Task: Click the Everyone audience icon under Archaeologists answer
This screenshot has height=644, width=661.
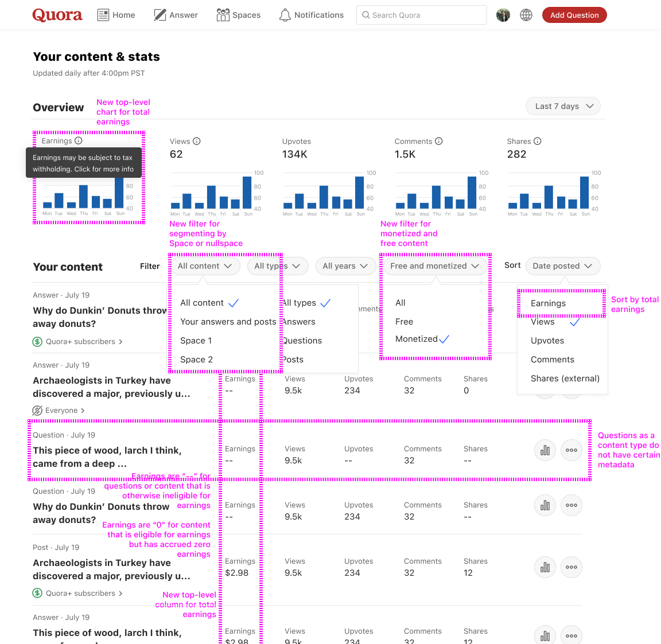Action: pyautogui.click(x=37, y=410)
